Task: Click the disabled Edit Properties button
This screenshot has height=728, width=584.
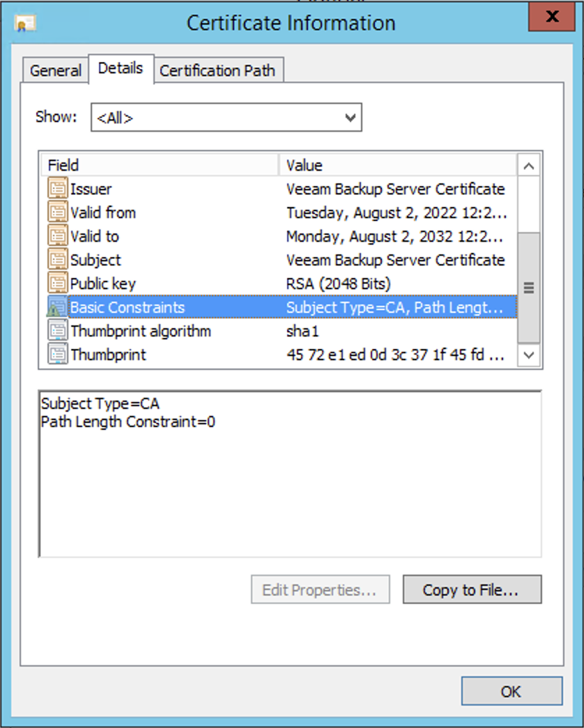Action: click(x=320, y=589)
